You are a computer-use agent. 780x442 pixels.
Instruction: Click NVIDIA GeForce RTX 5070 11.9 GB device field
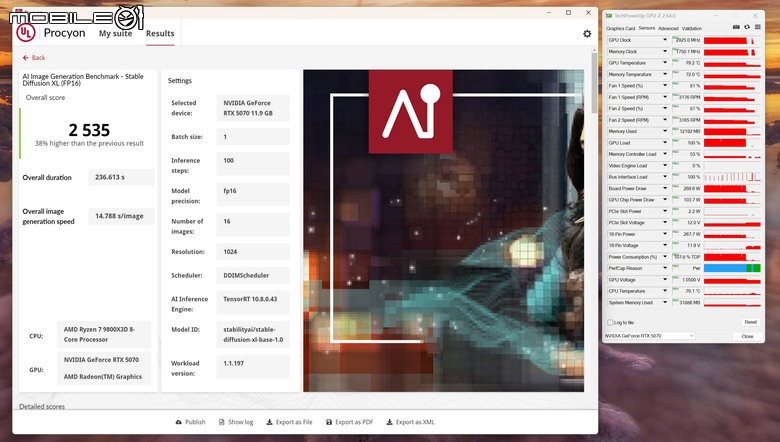click(253, 108)
